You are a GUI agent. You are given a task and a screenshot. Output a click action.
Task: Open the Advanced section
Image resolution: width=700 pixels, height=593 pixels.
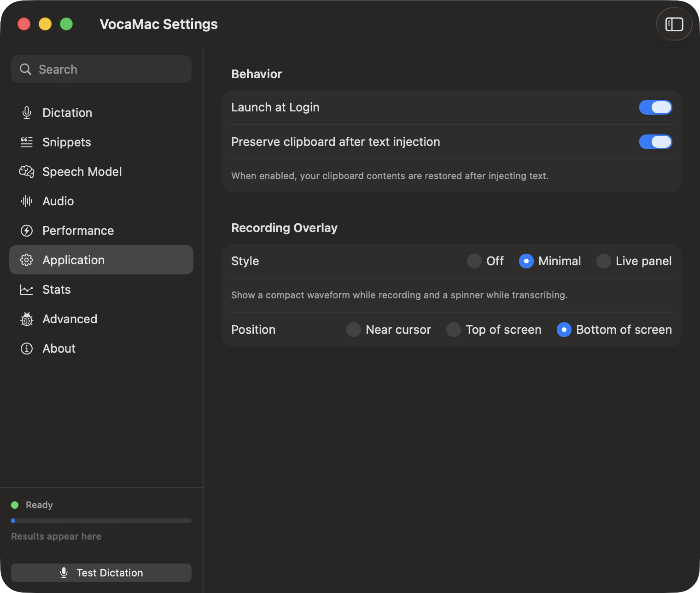101,319
